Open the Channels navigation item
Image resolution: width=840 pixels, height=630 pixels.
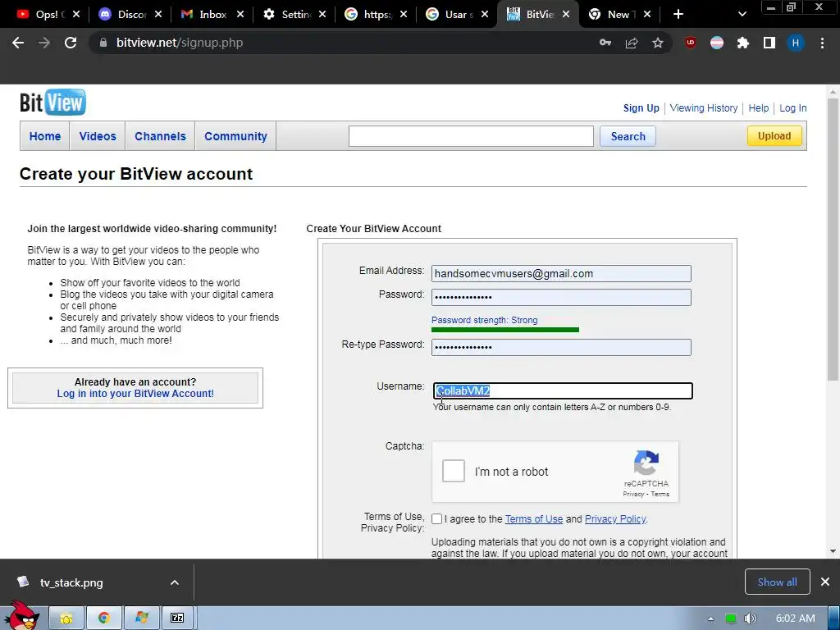coord(160,136)
